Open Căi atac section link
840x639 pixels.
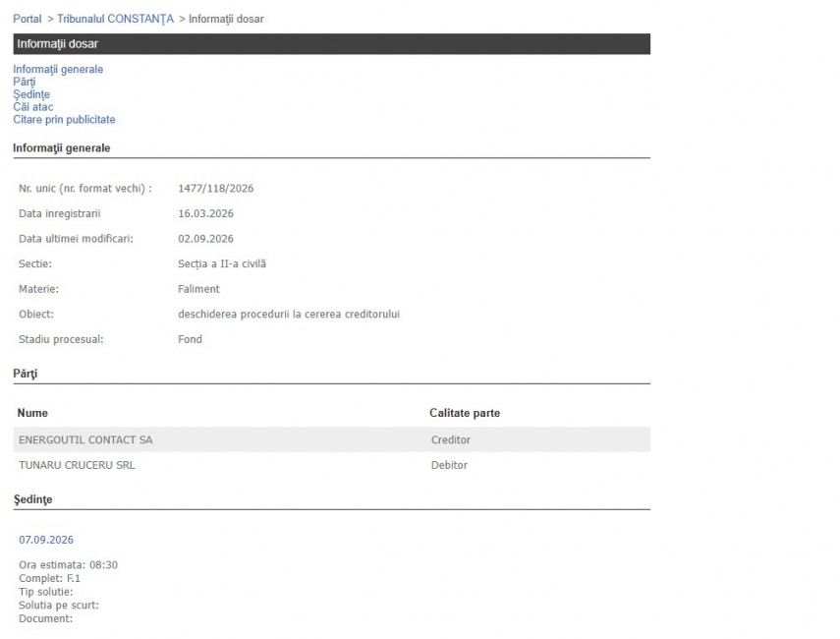tap(32, 107)
